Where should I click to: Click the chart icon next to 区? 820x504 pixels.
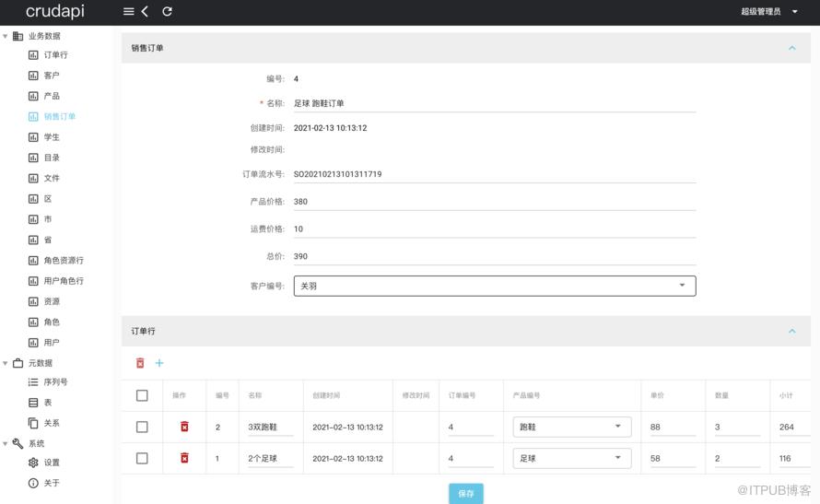pyautogui.click(x=33, y=199)
